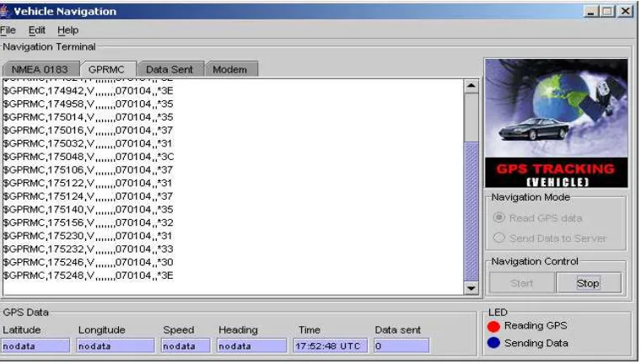This screenshot has height=364, width=641.
Task: Select the log line $GPRMC,175122
Action: pos(88,183)
